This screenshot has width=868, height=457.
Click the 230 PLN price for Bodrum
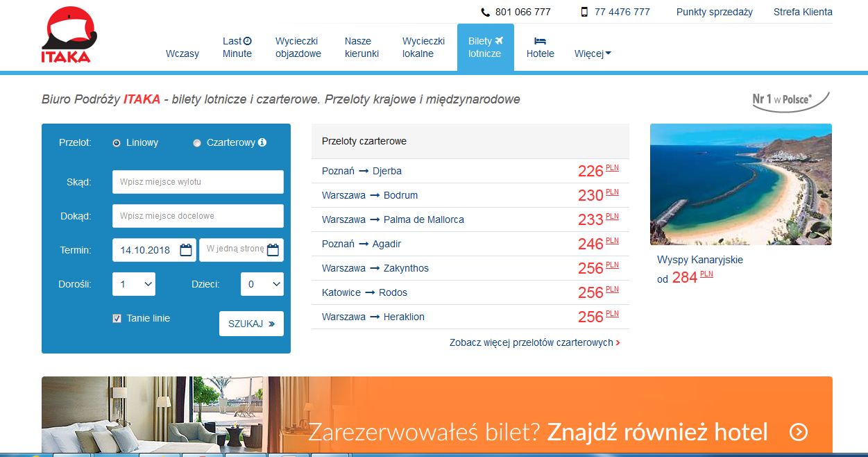598,195
